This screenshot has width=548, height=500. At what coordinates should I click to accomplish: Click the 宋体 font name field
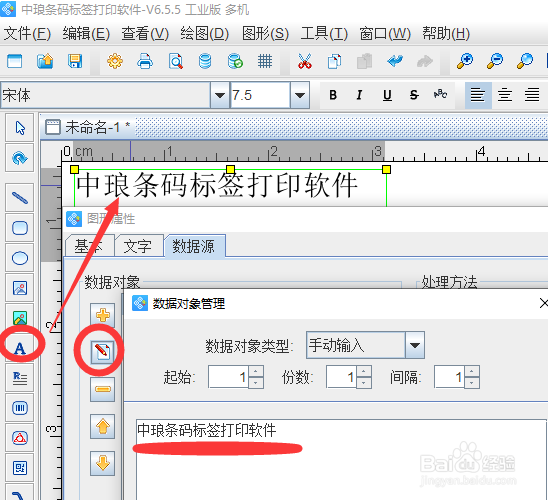point(105,95)
